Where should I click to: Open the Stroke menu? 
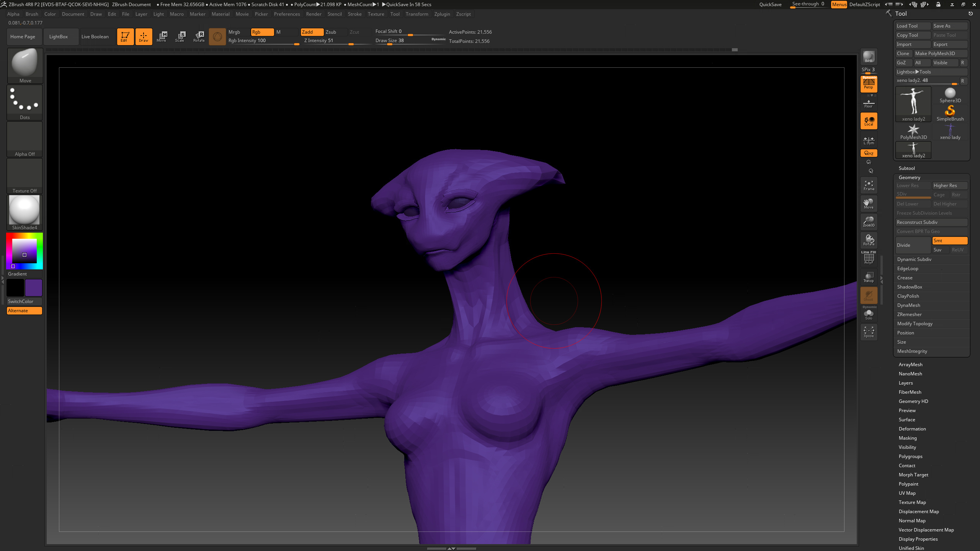click(354, 14)
